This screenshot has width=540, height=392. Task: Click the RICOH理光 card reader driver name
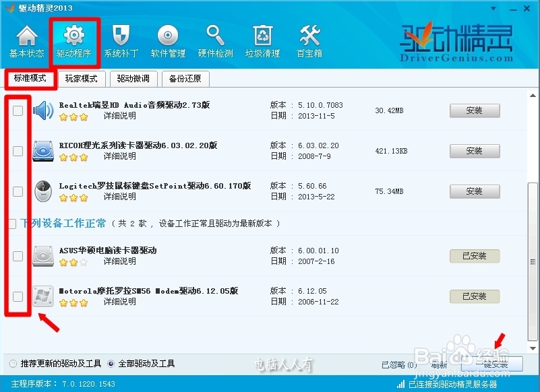[138, 145]
